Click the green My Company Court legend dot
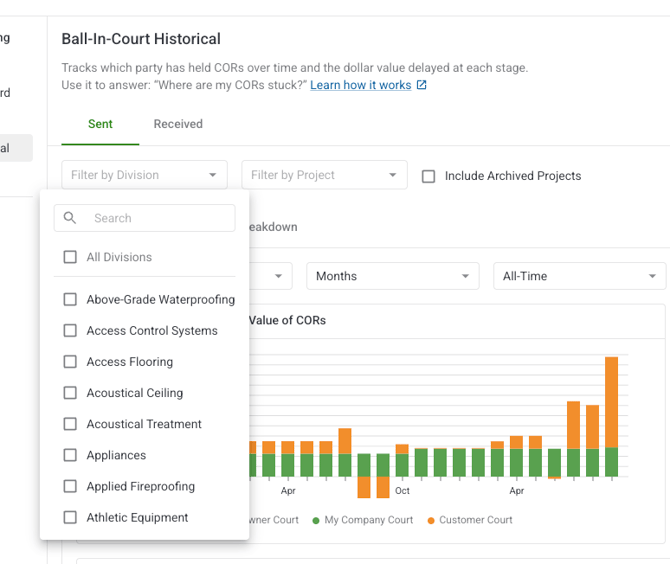Image resolution: width=670 pixels, height=564 pixels. (x=316, y=520)
